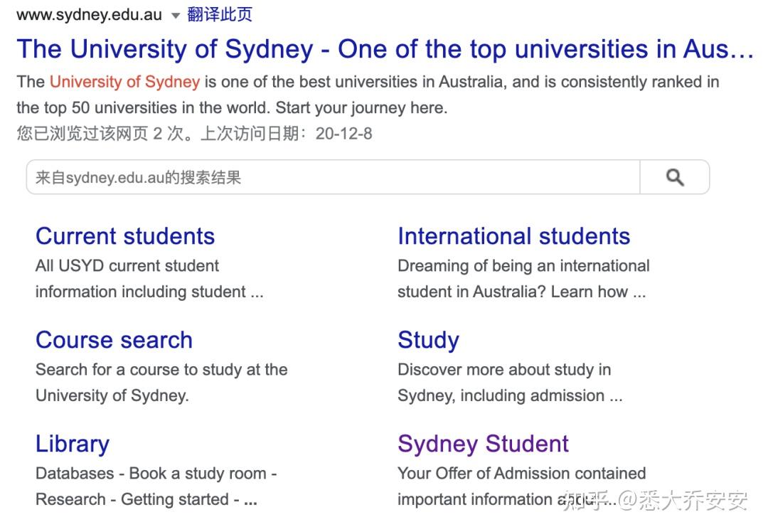768x532 pixels.
Task: Click the "Databases - Book a study room" snippet
Action: pyautogui.click(x=156, y=474)
